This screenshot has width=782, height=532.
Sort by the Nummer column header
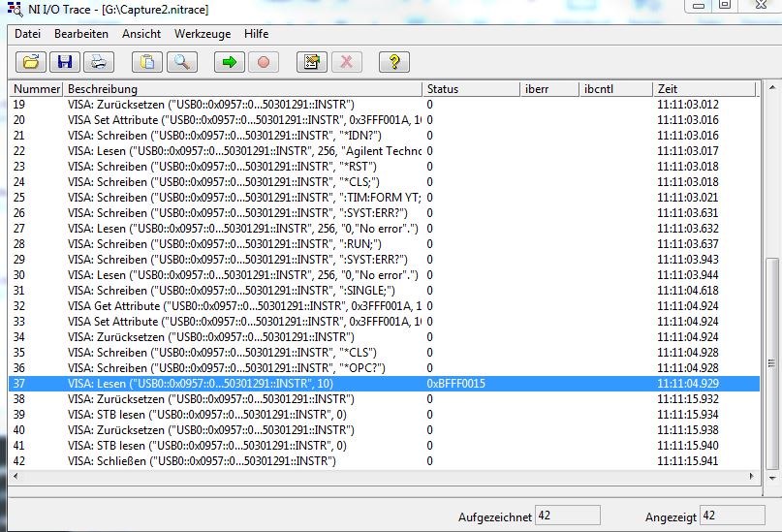tap(36, 89)
